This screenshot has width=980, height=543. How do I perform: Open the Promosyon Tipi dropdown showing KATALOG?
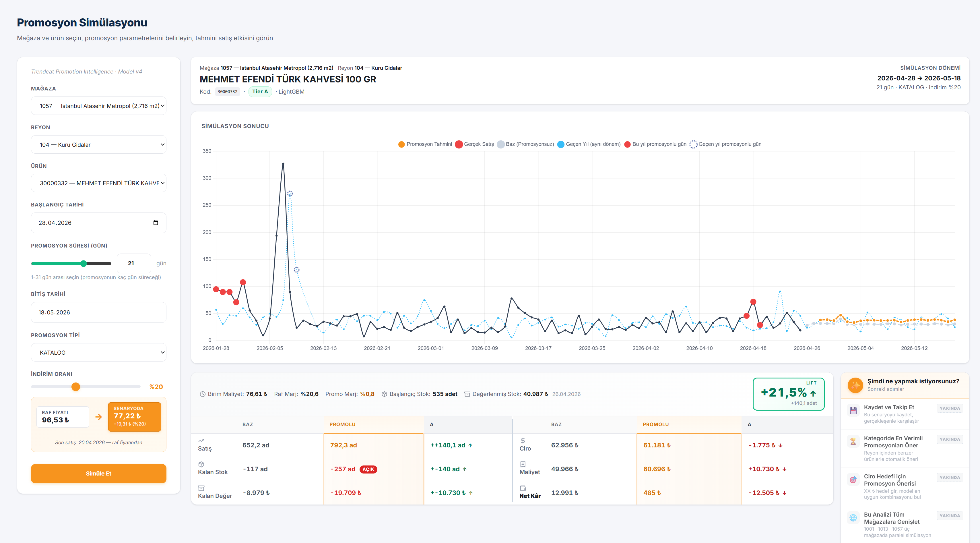(98, 353)
